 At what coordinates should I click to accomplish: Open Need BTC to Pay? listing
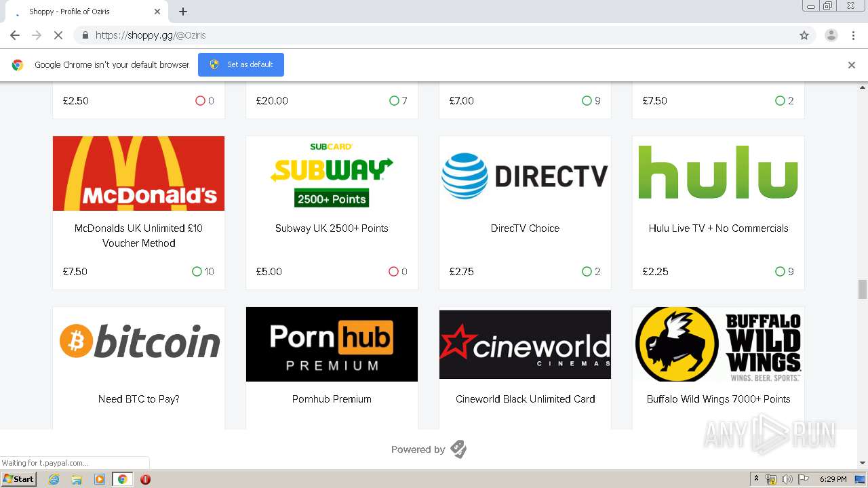click(138, 399)
